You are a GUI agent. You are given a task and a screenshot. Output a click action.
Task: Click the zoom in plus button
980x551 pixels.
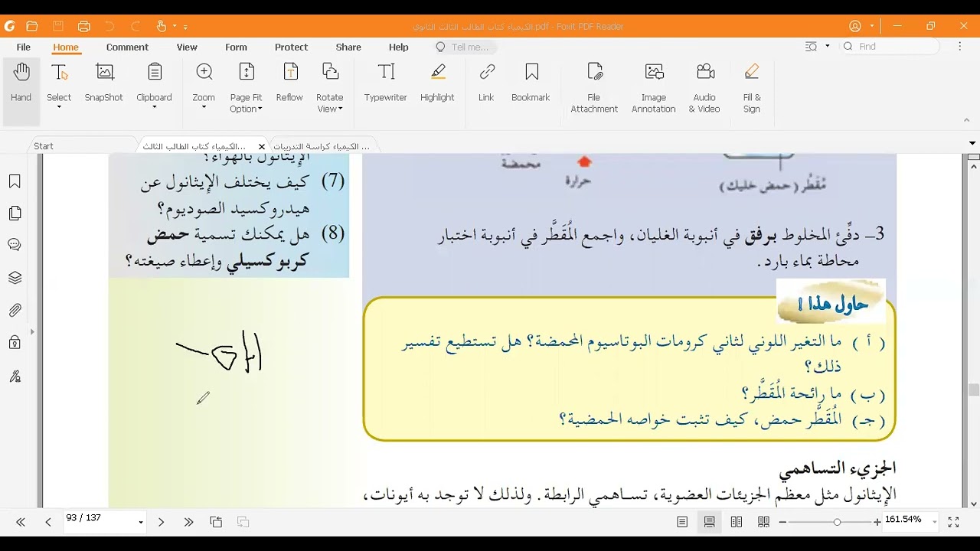tap(877, 522)
